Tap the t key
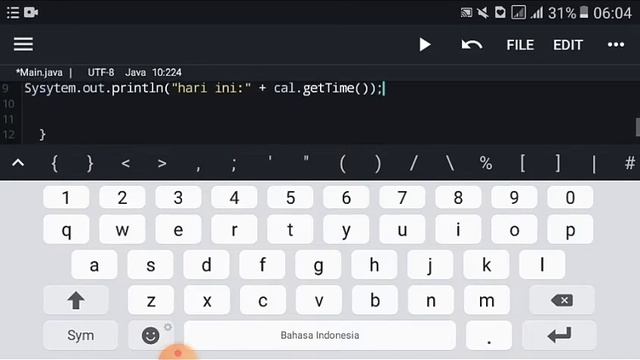The width and height of the screenshot is (640, 360). pos(290,230)
